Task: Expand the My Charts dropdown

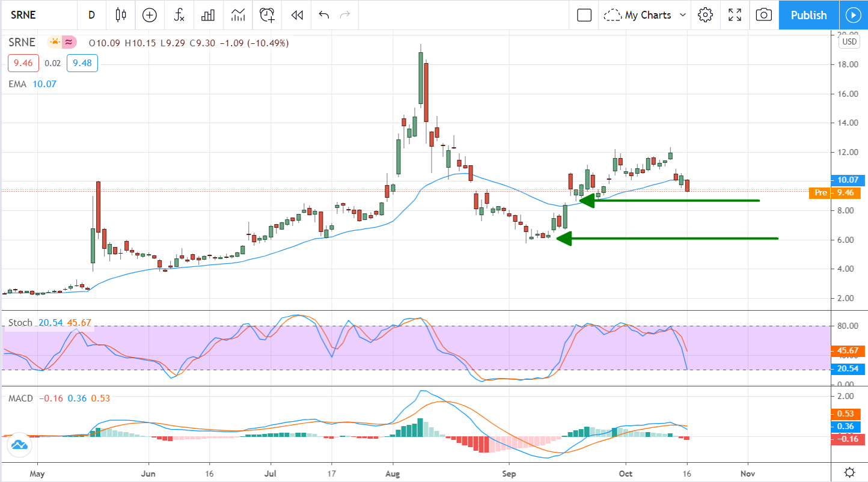Action: (646, 15)
